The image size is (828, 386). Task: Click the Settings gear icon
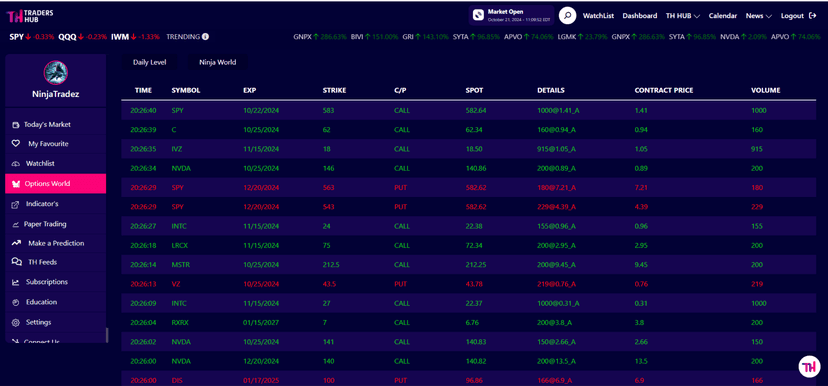coord(16,322)
